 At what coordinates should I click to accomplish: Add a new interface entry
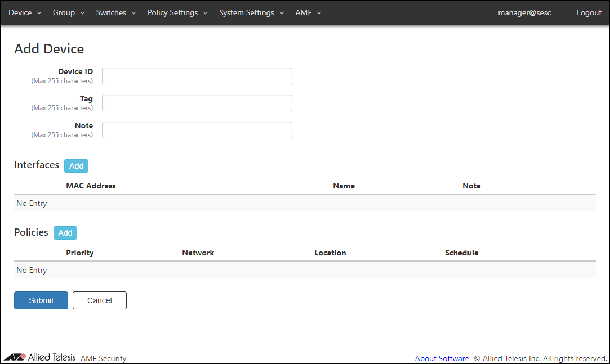[76, 166]
